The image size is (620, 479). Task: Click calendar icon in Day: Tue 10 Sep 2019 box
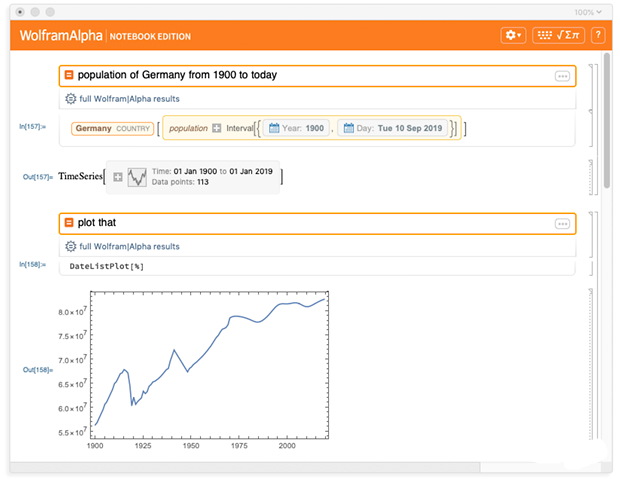pos(348,128)
